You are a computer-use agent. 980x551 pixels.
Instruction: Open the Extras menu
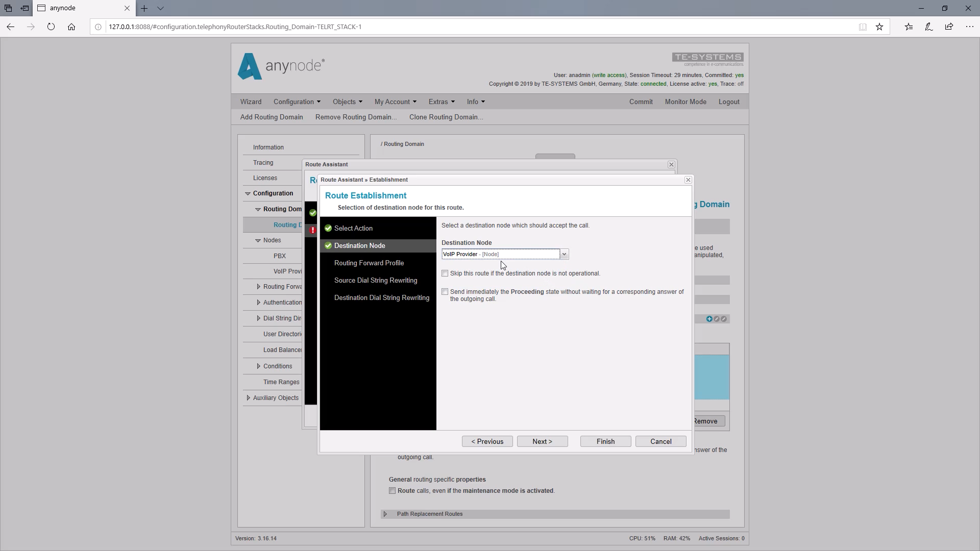(442, 102)
